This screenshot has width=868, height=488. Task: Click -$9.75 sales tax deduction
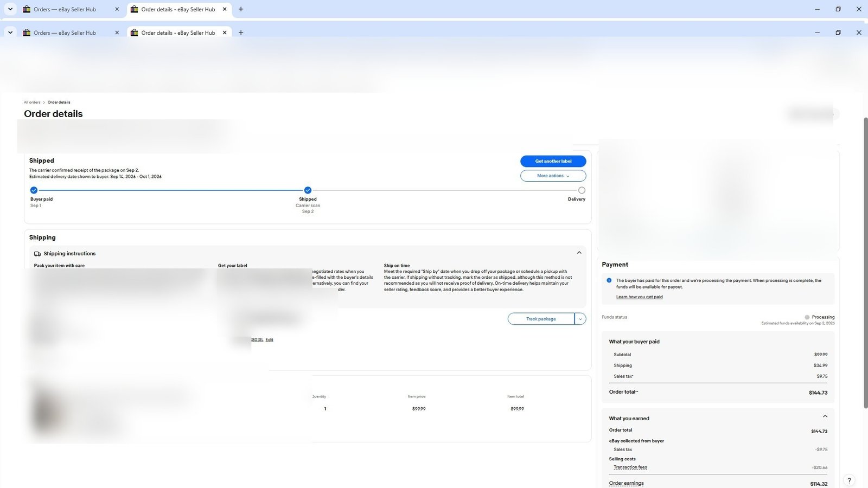point(821,450)
